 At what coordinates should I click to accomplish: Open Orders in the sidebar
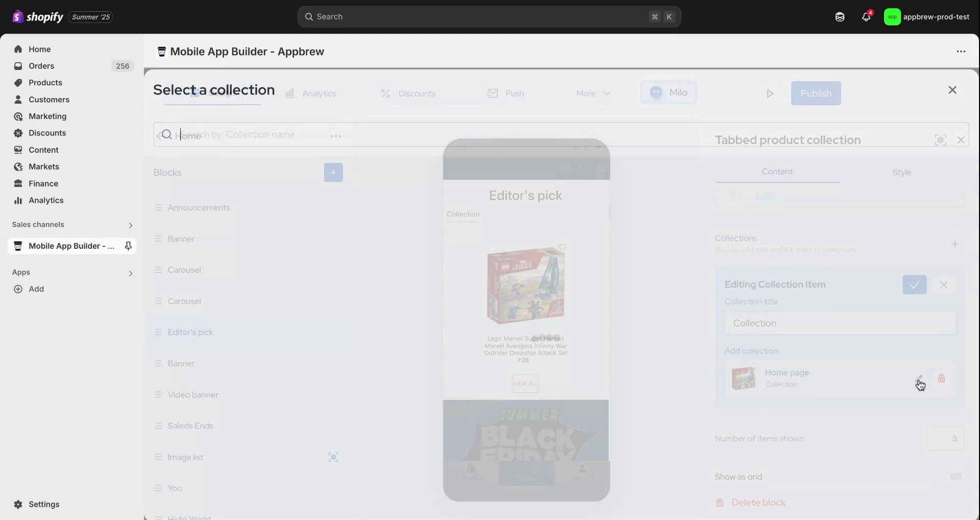tap(41, 66)
